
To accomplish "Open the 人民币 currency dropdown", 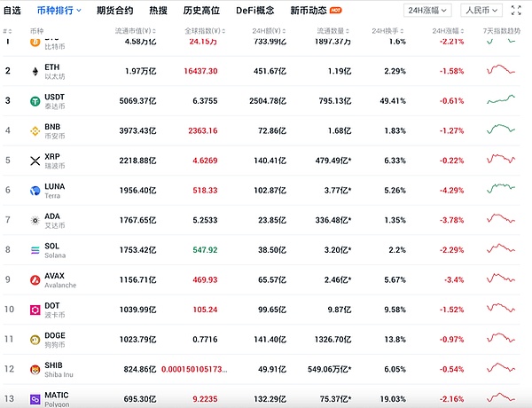I will click(x=481, y=11).
